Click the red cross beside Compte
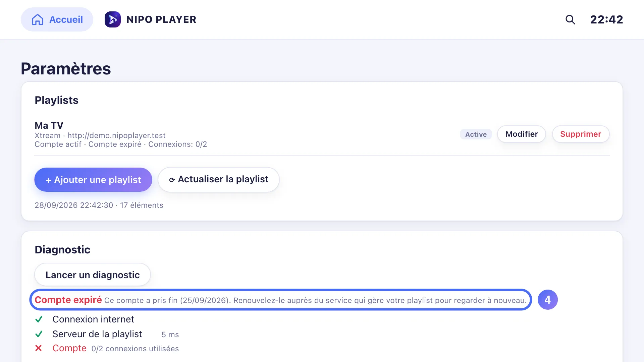The width and height of the screenshot is (644, 362). [39, 348]
